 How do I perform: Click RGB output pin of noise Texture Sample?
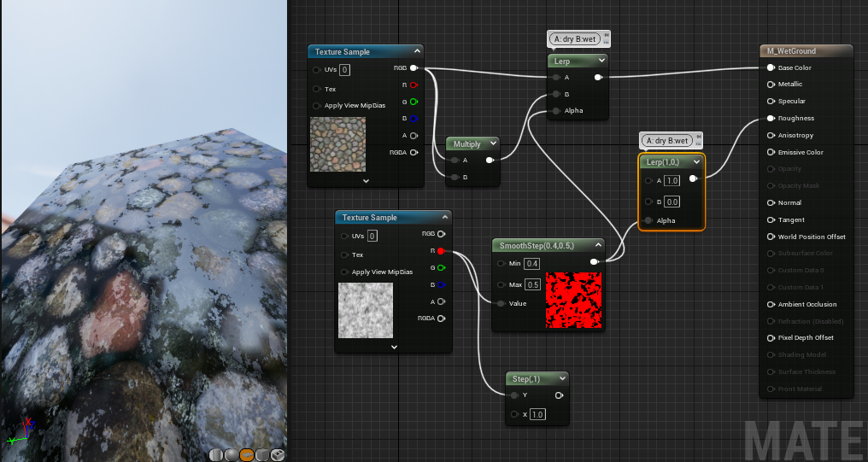[441, 234]
